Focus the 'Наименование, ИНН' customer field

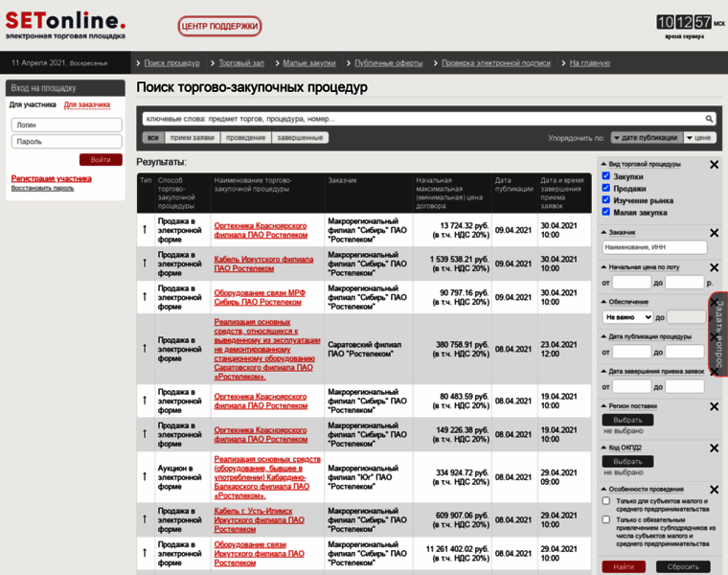(654, 247)
